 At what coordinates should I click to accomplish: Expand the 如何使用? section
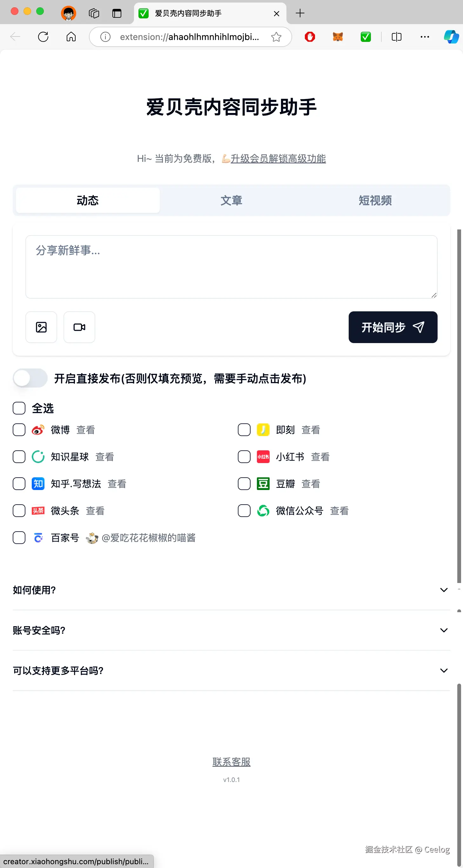(444, 590)
